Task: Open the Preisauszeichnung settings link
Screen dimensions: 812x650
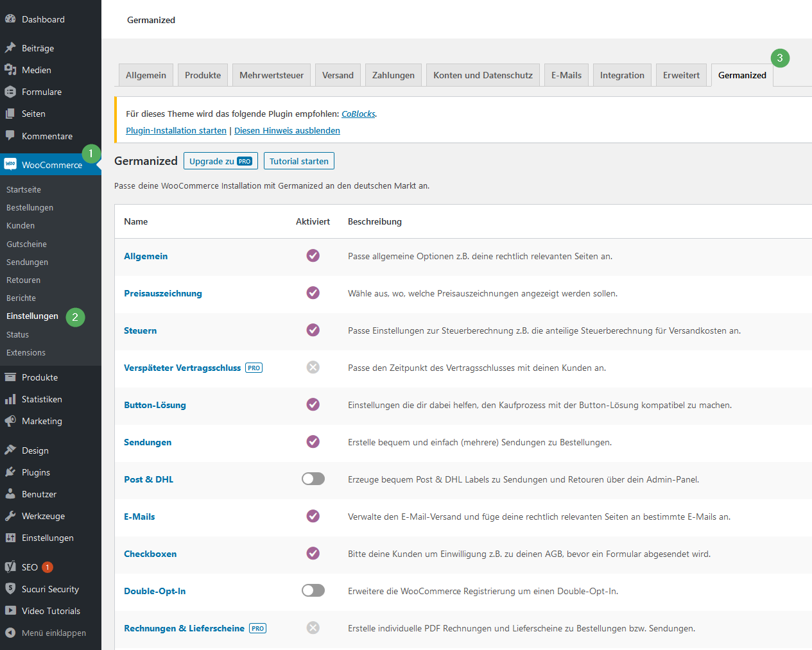Action: (163, 293)
